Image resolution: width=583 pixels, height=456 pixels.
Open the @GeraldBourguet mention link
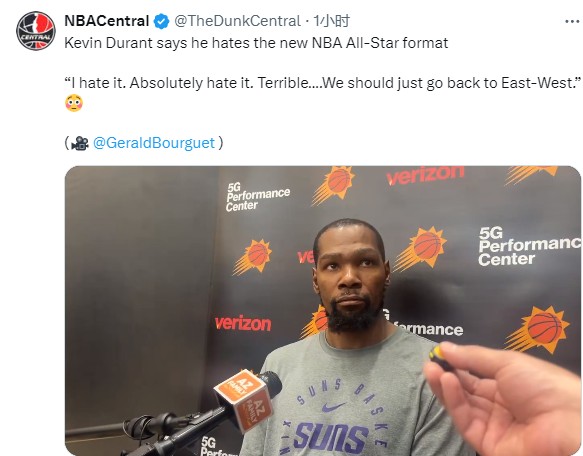[154, 143]
